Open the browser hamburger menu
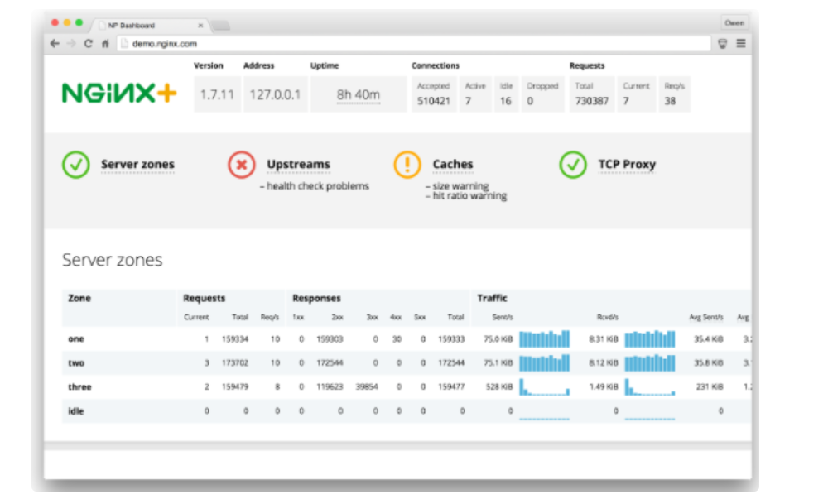This screenshot has height=504, width=828. point(741,43)
